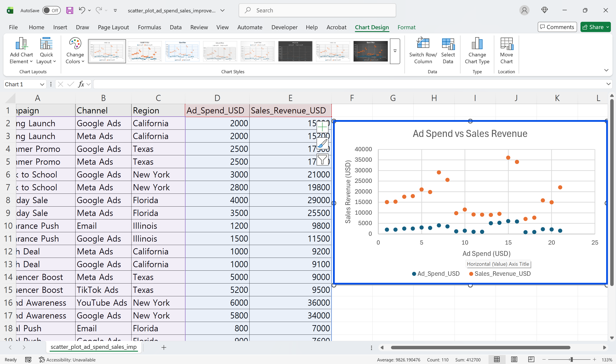
Task: Open the Chart Filters funnel button
Action: coord(322,160)
